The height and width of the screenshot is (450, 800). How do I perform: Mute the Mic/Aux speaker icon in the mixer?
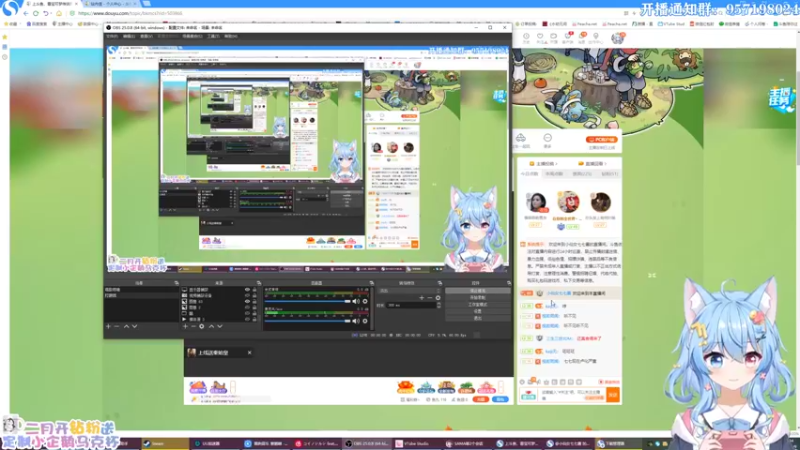pyautogui.click(x=356, y=321)
